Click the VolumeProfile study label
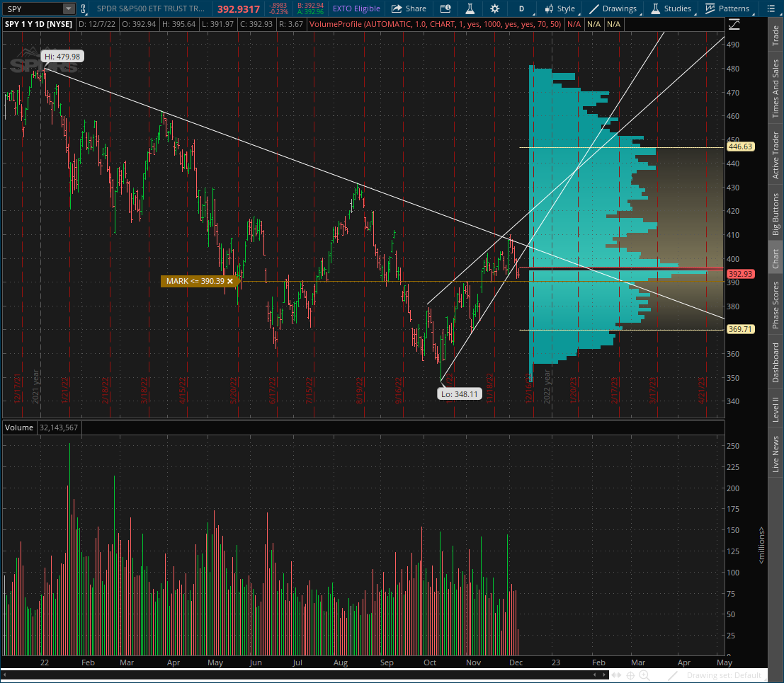 [435, 24]
